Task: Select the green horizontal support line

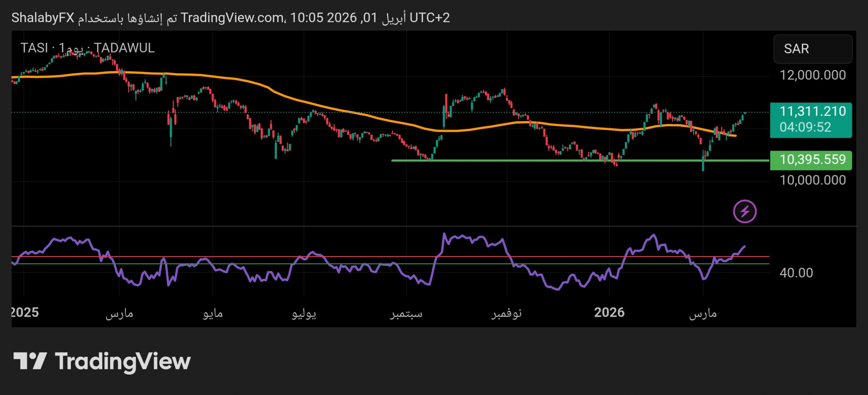Action: point(509,161)
